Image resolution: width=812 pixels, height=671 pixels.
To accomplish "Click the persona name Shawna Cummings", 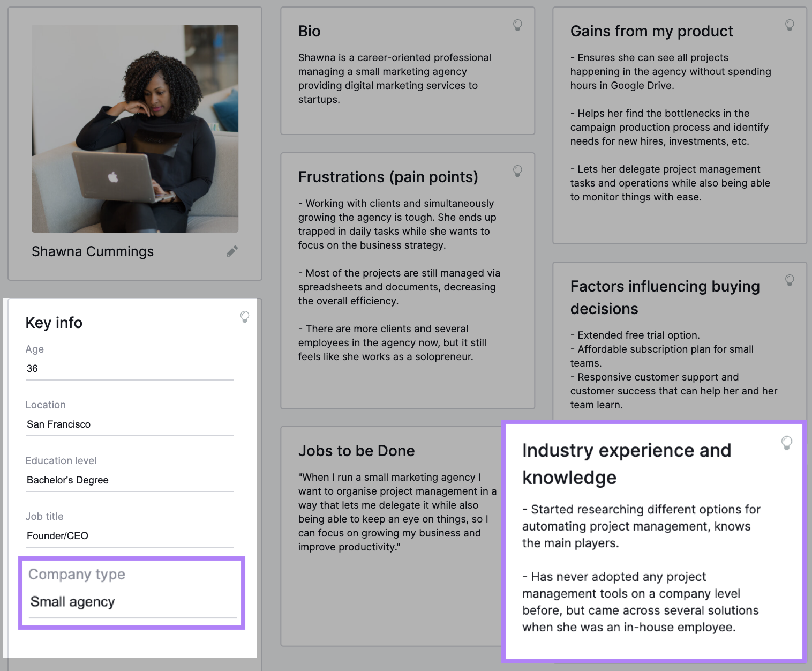I will pyautogui.click(x=92, y=251).
